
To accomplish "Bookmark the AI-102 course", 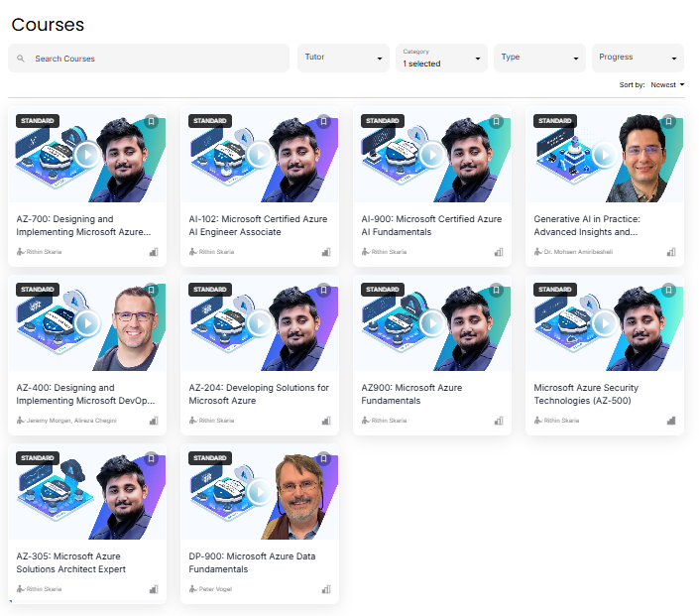I will 323,121.
